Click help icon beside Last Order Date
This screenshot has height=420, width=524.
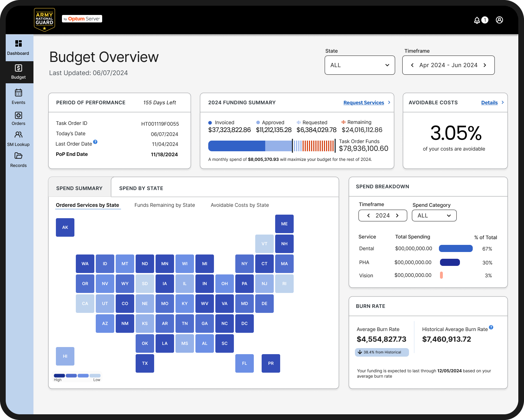click(x=95, y=142)
